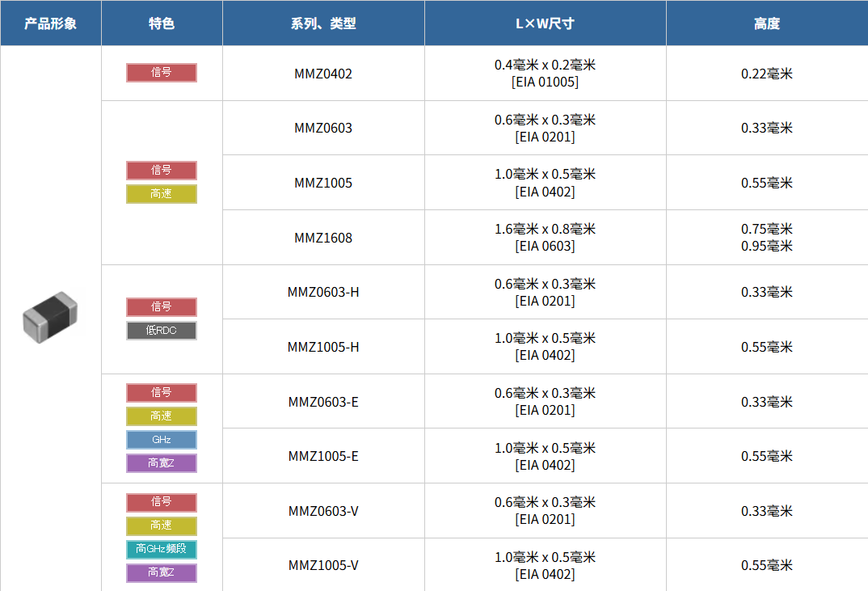Open the MMZ0402 series entry
The height and width of the screenshot is (591, 868).
[x=323, y=74]
